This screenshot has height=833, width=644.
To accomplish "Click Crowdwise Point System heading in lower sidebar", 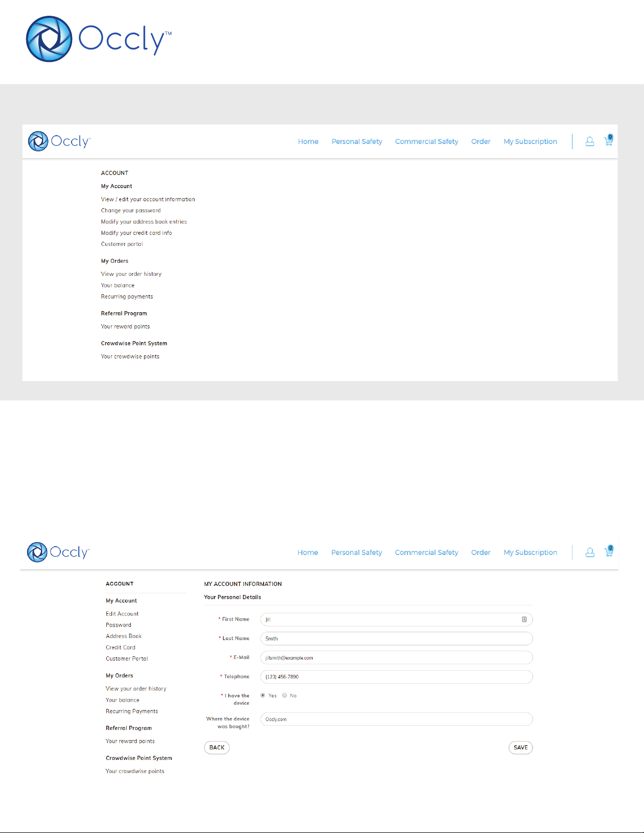I will tap(139, 758).
